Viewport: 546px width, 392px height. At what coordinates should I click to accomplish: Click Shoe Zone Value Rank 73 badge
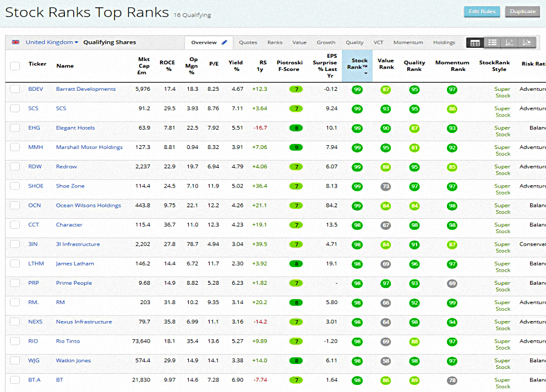[x=385, y=187]
